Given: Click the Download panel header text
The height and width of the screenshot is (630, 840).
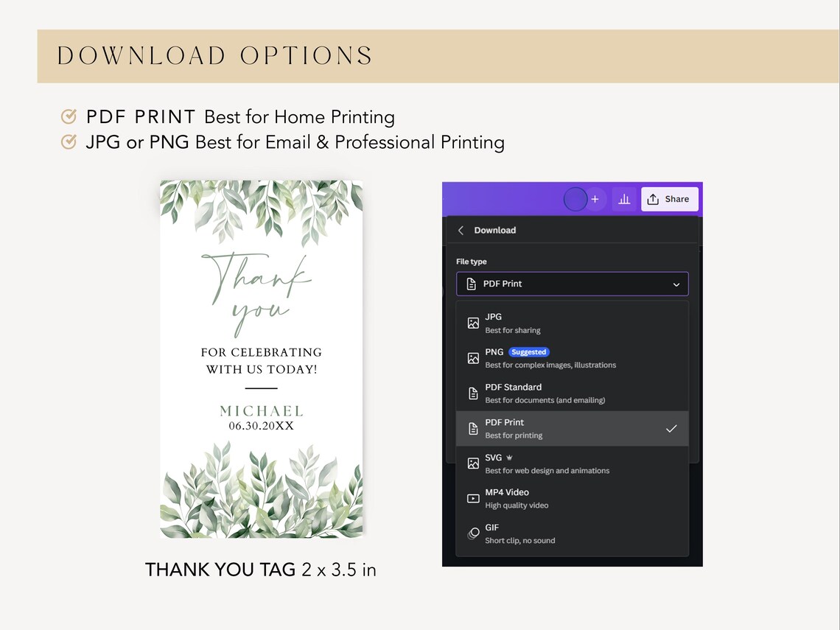Looking at the screenshot, I should 495,231.
